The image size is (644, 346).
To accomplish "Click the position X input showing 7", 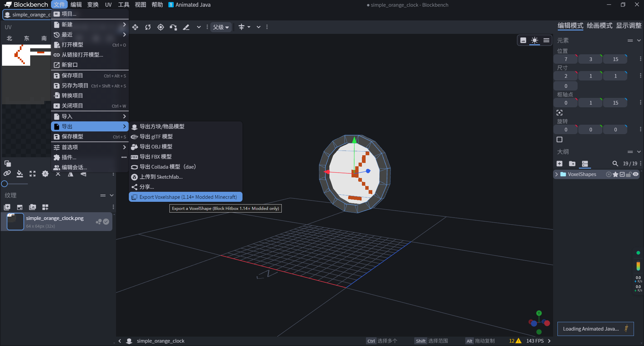I will (566, 59).
